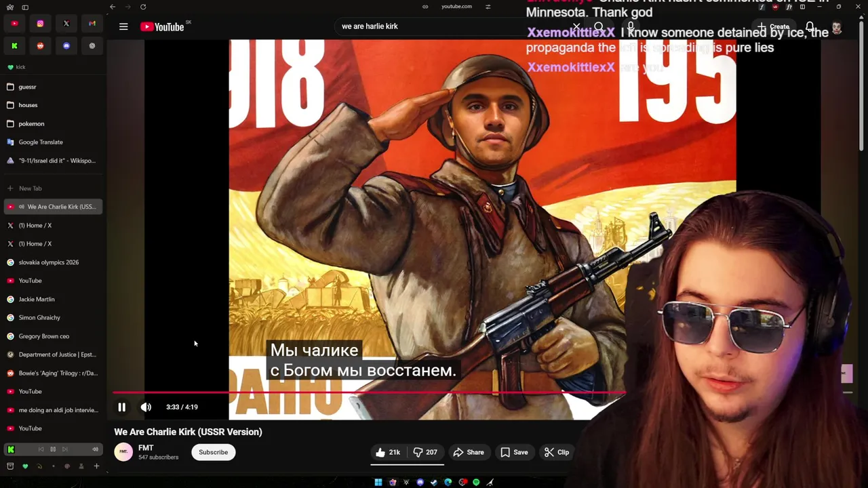Go back one page in browser

[x=113, y=7]
